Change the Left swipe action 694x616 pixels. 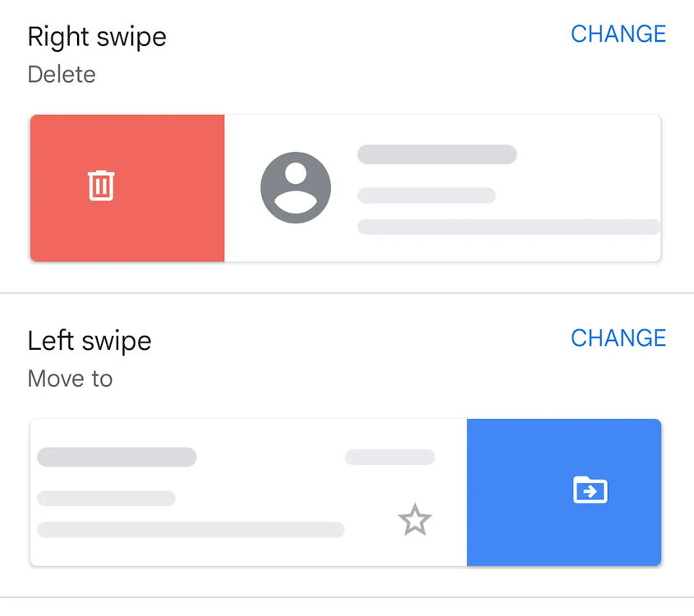pos(618,338)
